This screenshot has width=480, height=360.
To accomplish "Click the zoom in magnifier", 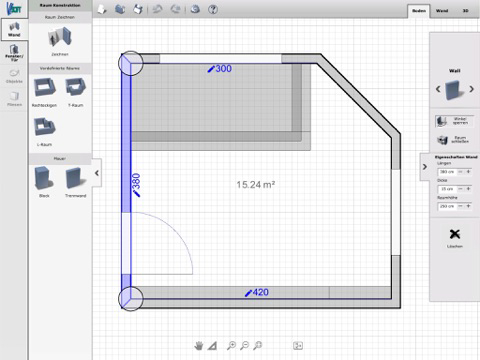I will (x=231, y=346).
